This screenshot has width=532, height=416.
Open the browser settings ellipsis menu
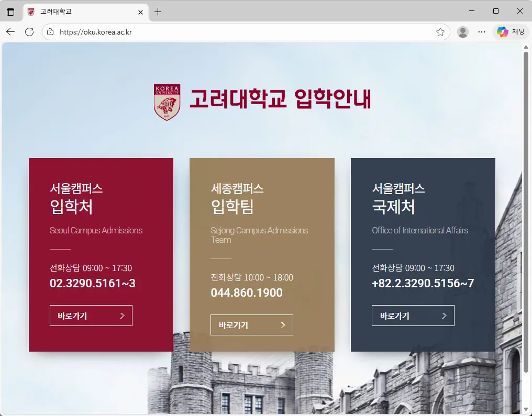coord(482,31)
